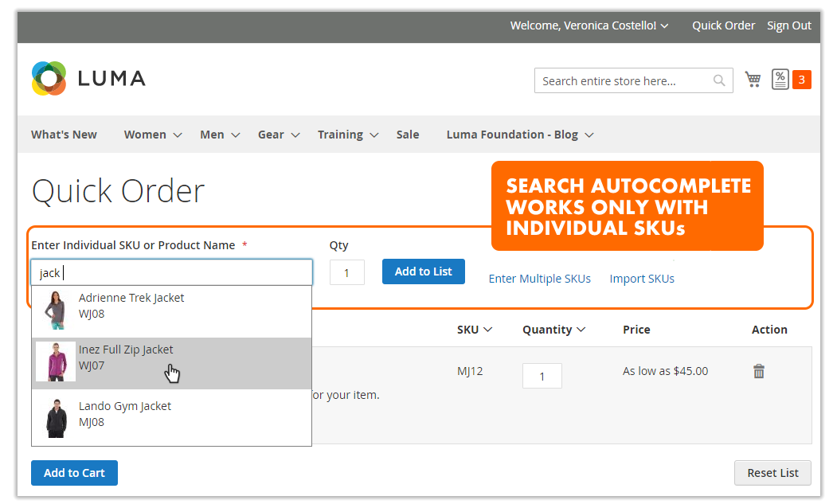This screenshot has width=833, height=504.
Task: Click the As low as $45.00 price
Action: point(665,371)
